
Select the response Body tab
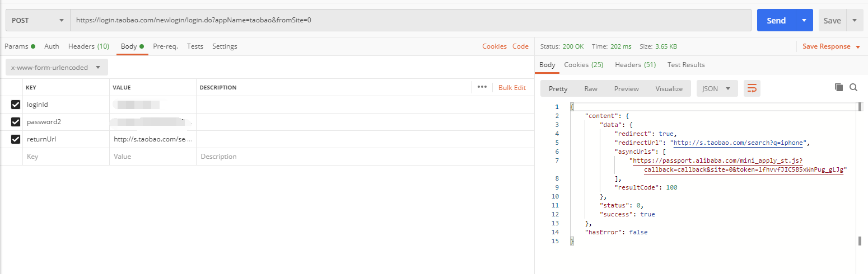547,65
